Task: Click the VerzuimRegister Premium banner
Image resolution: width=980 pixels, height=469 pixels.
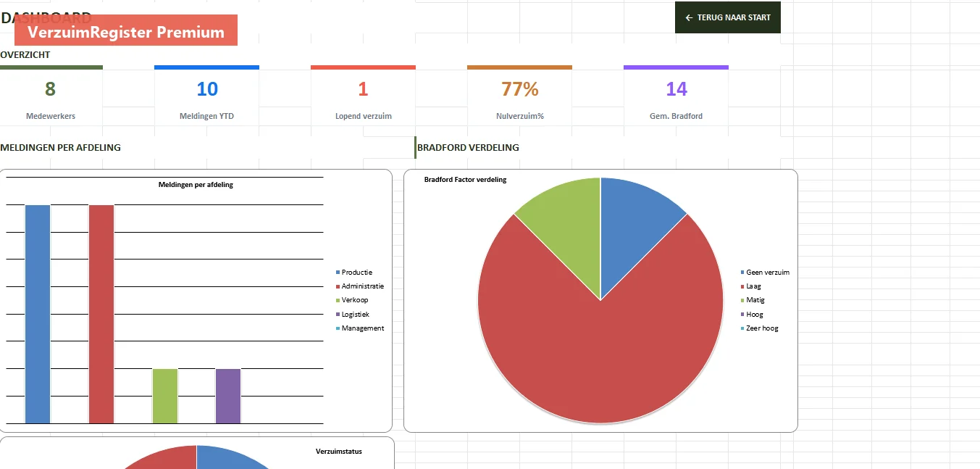Action: coord(126,30)
